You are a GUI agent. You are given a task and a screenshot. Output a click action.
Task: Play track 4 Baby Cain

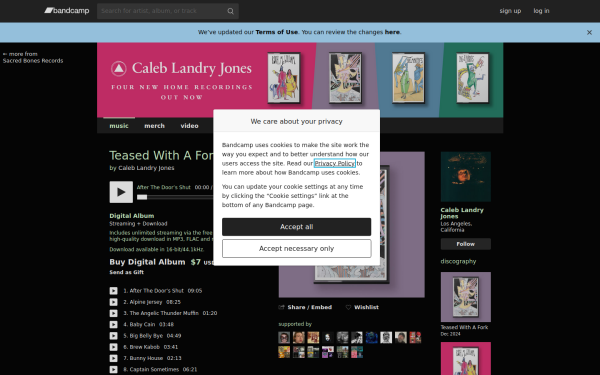[x=114, y=324]
